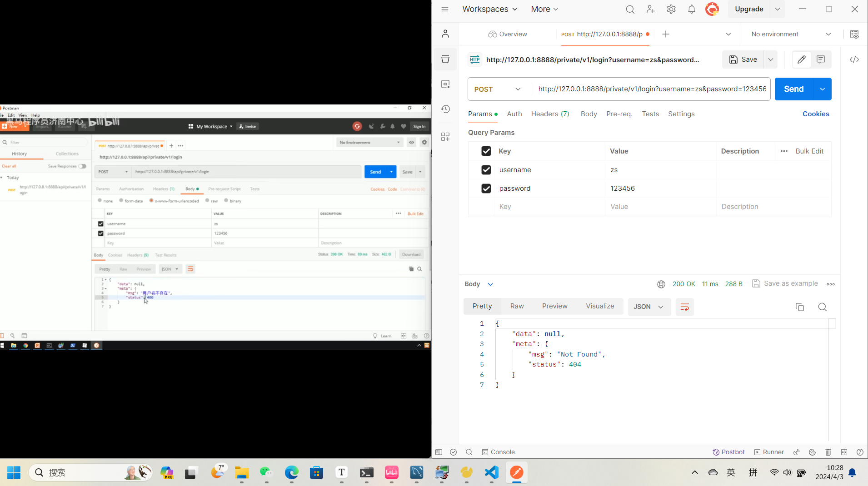Open the comments icon beside Save
This screenshot has width=868, height=486.
coord(821,60)
